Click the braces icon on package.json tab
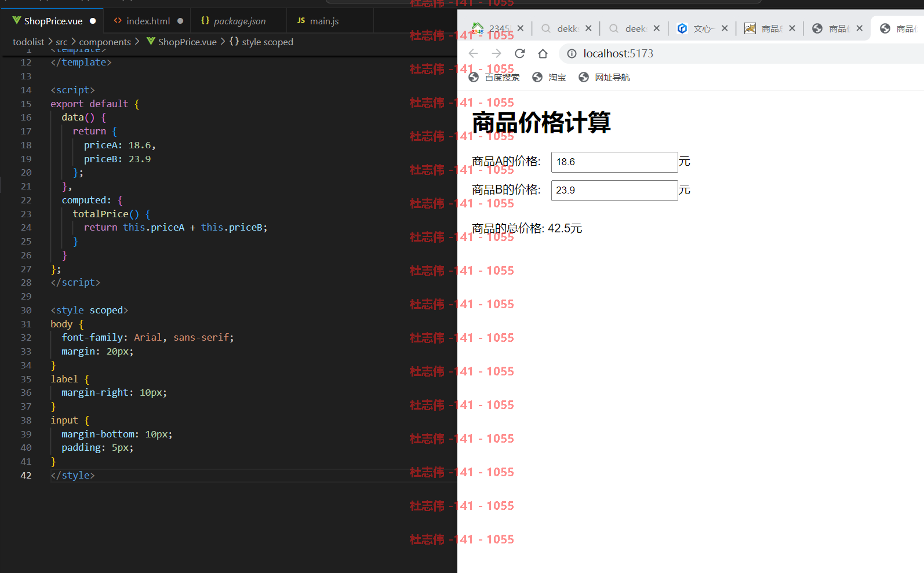924x573 pixels. [205, 20]
